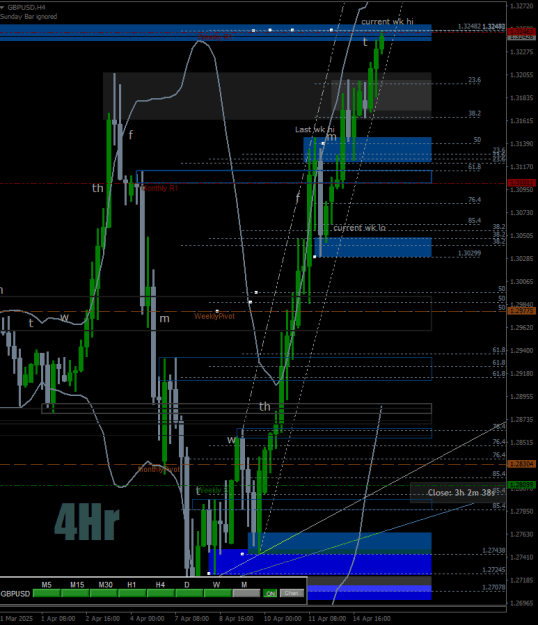Image resolution: width=538 pixels, height=625 pixels.
Task: Click the 1.30299 level label
Action: click(x=469, y=253)
